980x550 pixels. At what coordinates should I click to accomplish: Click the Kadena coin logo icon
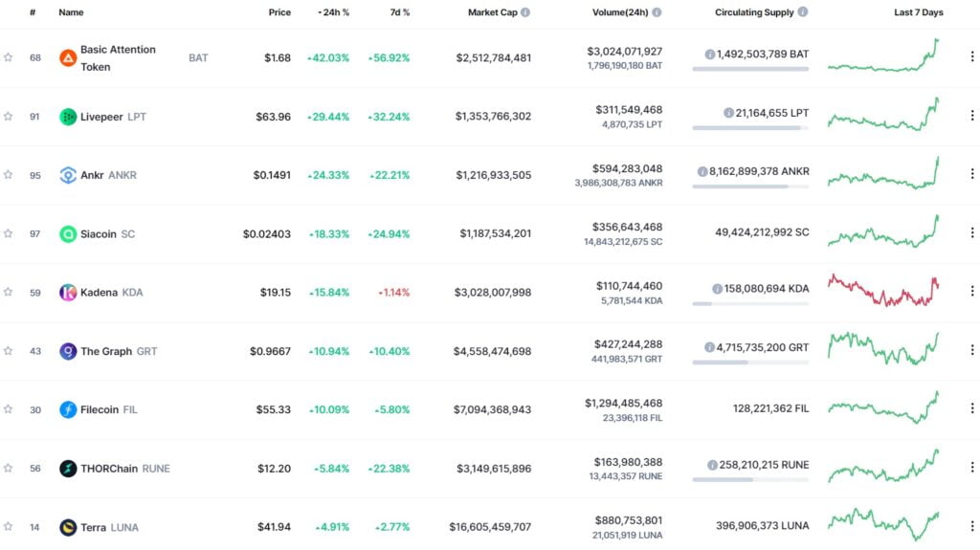click(68, 293)
